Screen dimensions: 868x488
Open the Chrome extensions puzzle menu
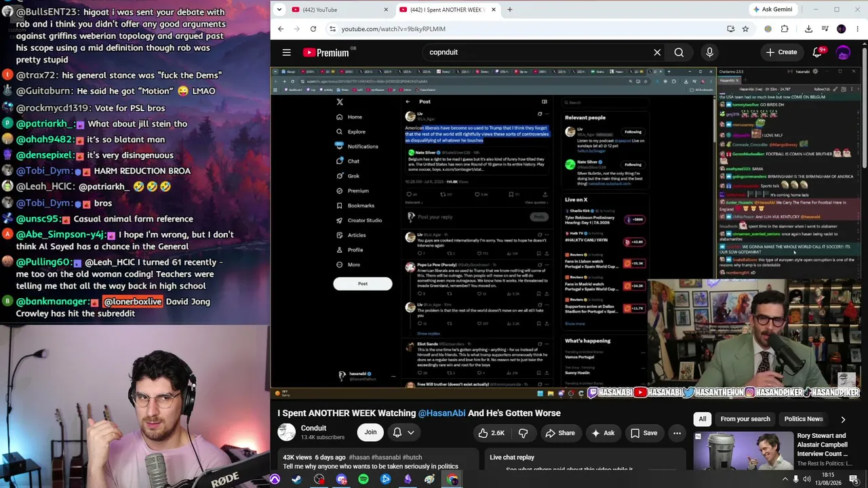[x=785, y=29]
